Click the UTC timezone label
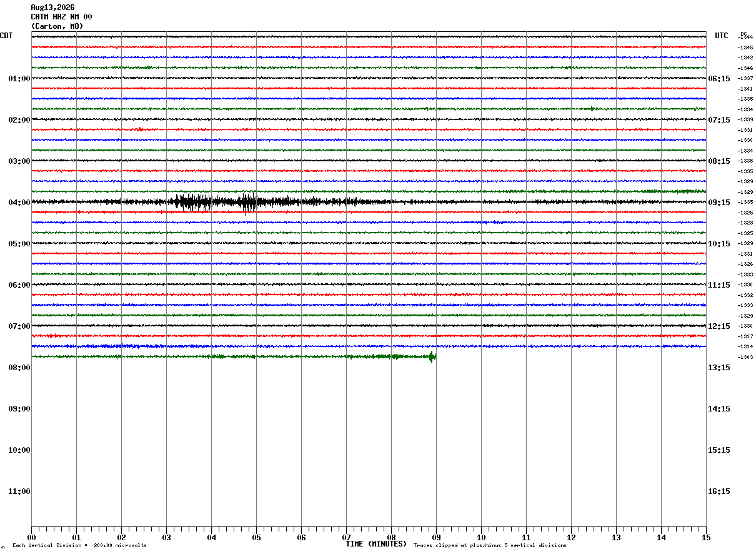The image size is (756, 554). (722, 36)
